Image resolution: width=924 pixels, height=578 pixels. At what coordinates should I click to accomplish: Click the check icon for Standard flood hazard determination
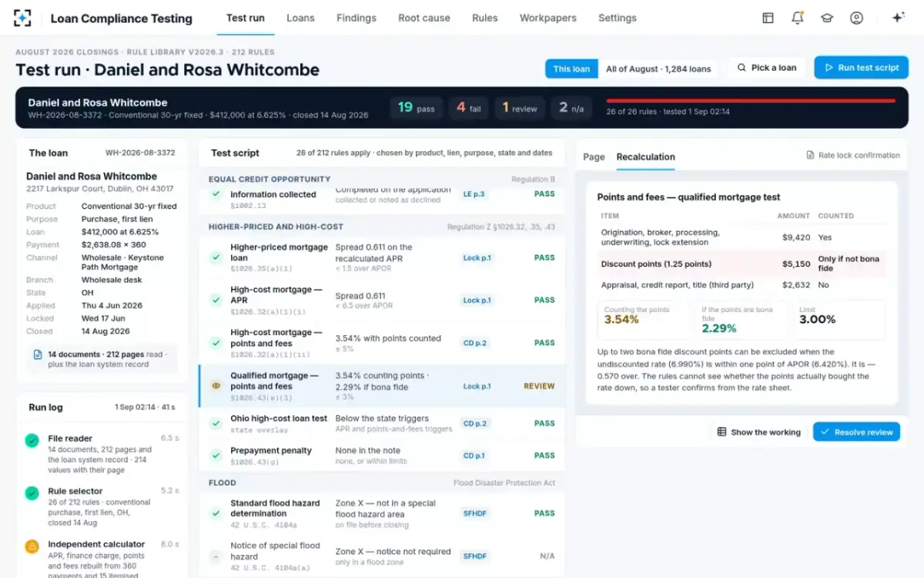point(216,513)
